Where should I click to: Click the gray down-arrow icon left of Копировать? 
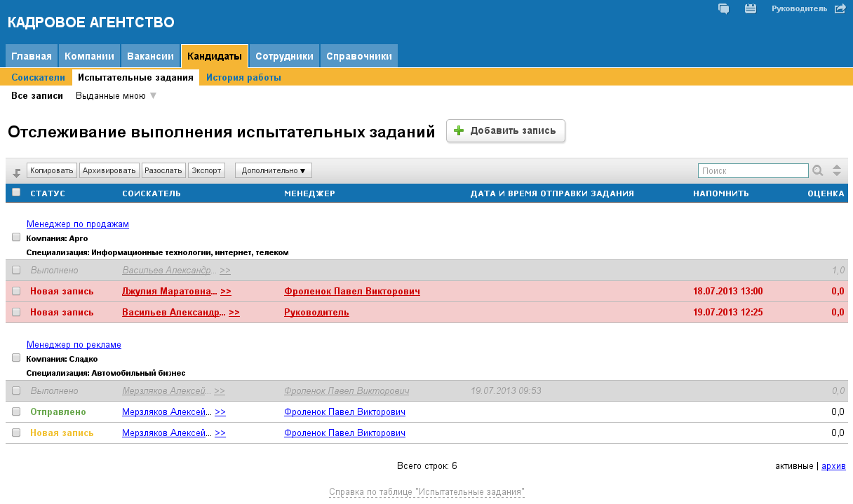click(x=17, y=172)
